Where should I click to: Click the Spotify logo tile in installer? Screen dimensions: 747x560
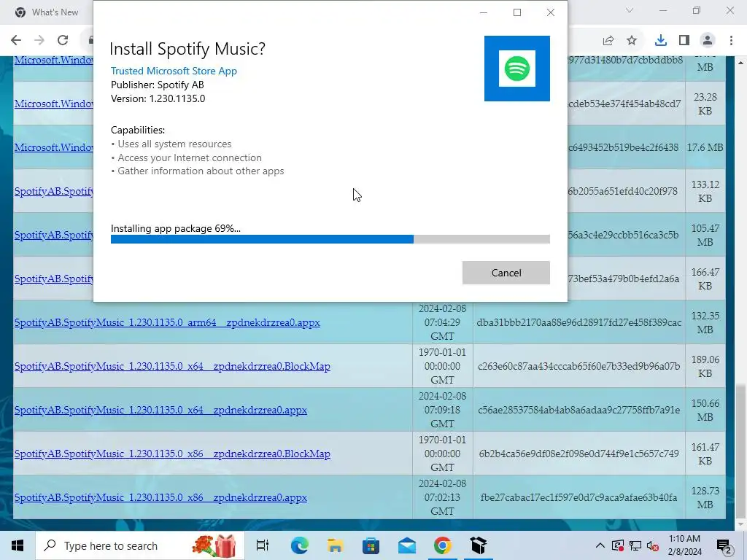[x=517, y=69]
